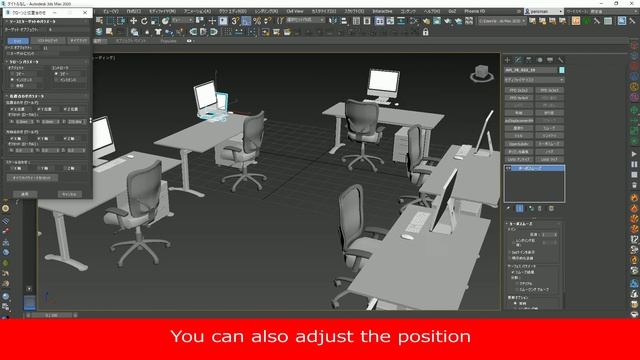640x360 pixels.
Task: Click the apply button in clone dialog
Action: tap(25, 194)
